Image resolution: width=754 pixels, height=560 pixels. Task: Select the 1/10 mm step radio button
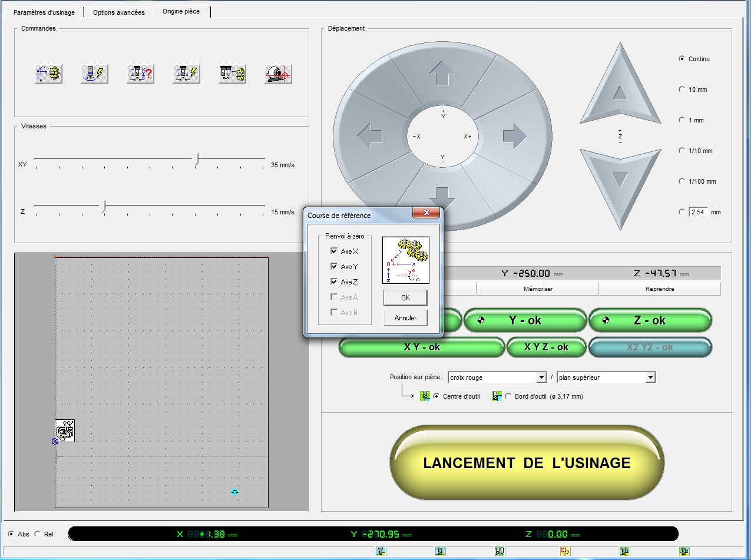(682, 151)
